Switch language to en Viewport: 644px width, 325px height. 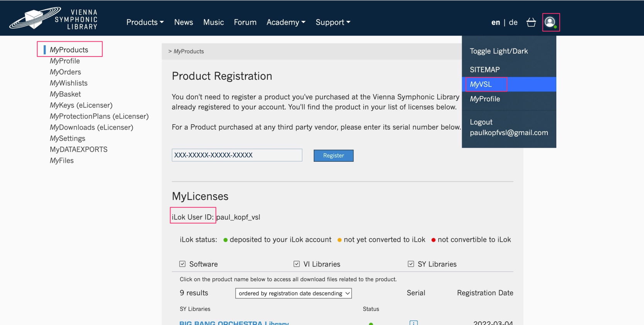[x=496, y=22]
